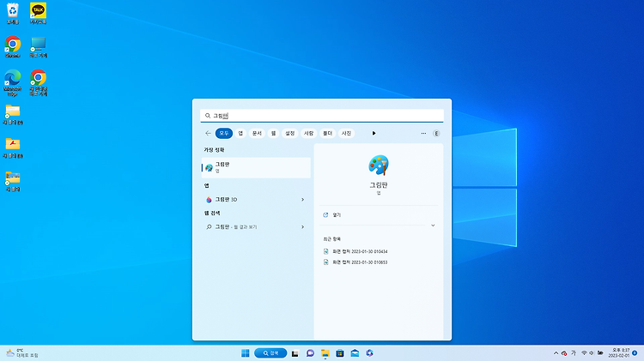The height and width of the screenshot is (361, 644).
Task: Open the taskbar clock and date
Action: [619, 352]
